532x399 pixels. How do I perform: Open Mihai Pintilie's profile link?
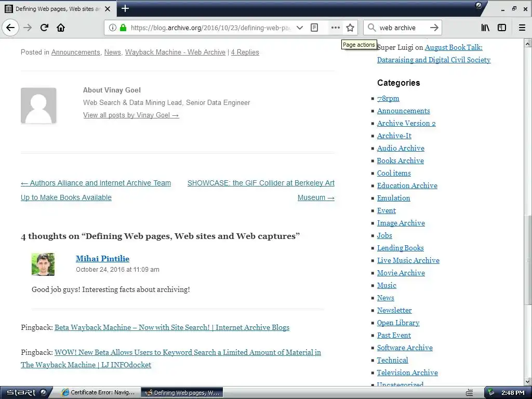(x=102, y=259)
